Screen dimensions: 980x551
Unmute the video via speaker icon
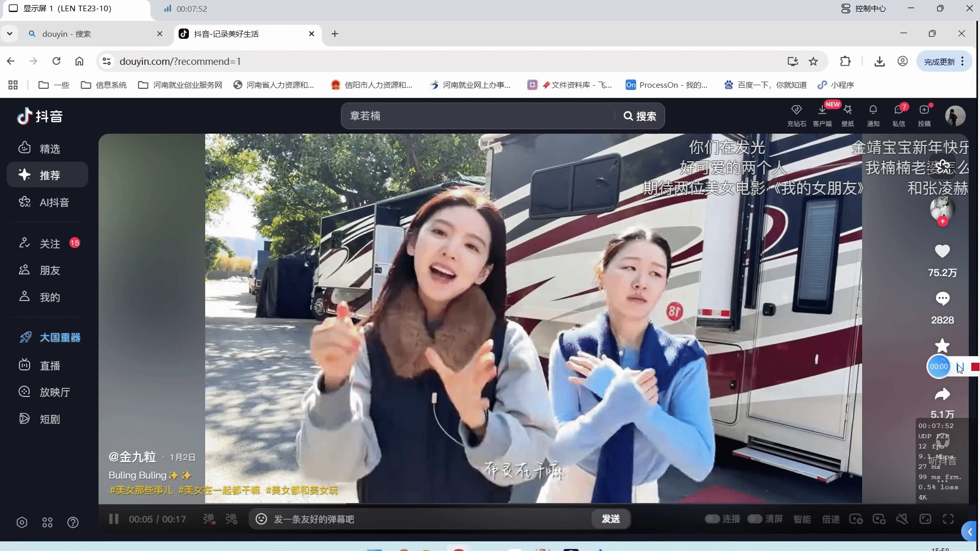click(x=902, y=519)
